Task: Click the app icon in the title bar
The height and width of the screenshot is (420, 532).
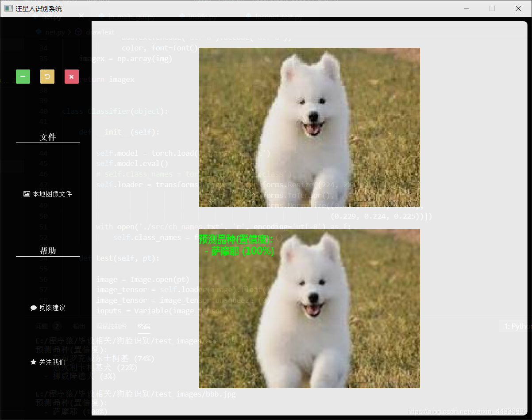Action: click(x=8, y=8)
